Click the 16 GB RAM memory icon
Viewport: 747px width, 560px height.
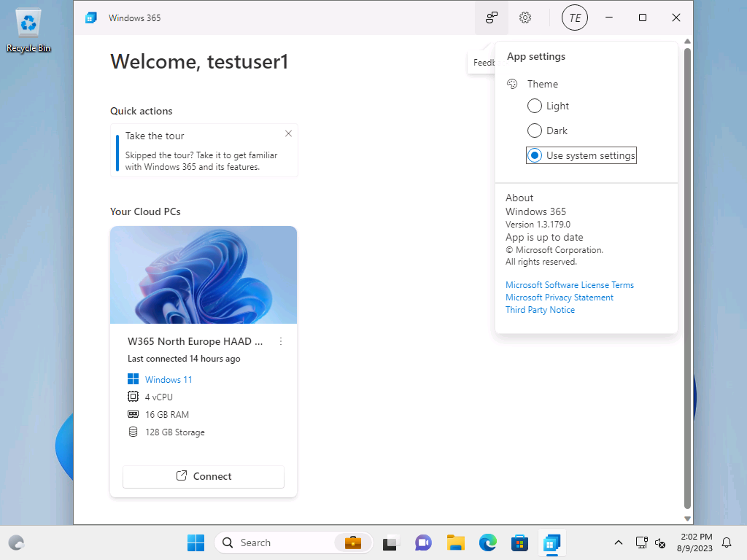click(133, 414)
